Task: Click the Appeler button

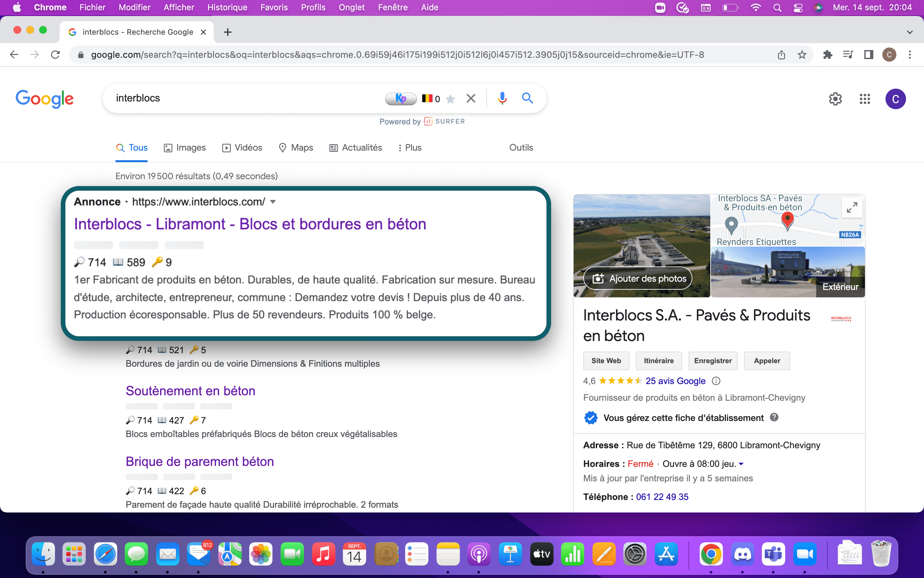Action: 767,361
